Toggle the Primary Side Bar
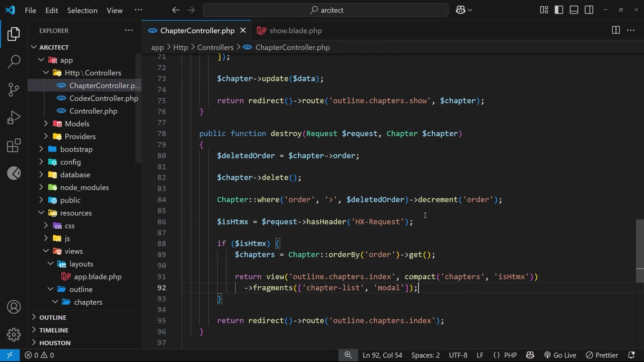The image size is (644, 362). [559, 10]
